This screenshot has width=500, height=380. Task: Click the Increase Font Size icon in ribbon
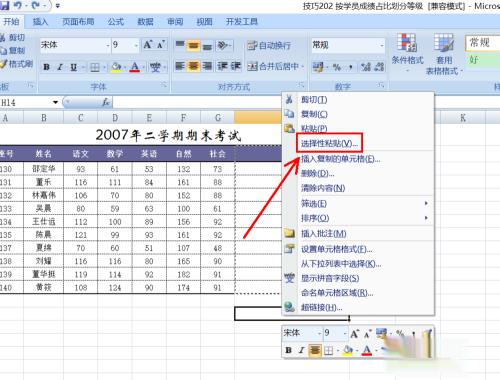(x=147, y=45)
